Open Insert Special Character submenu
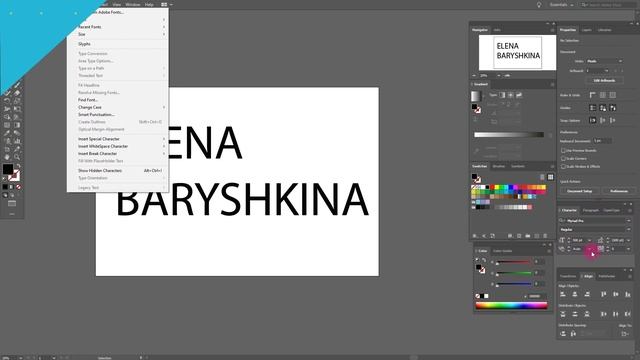 [x=118, y=139]
